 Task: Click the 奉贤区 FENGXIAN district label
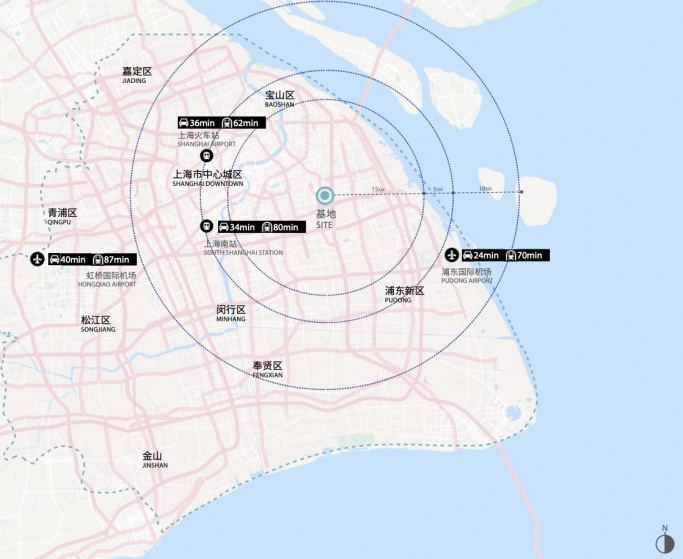pyautogui.click(x=267, y=369)
